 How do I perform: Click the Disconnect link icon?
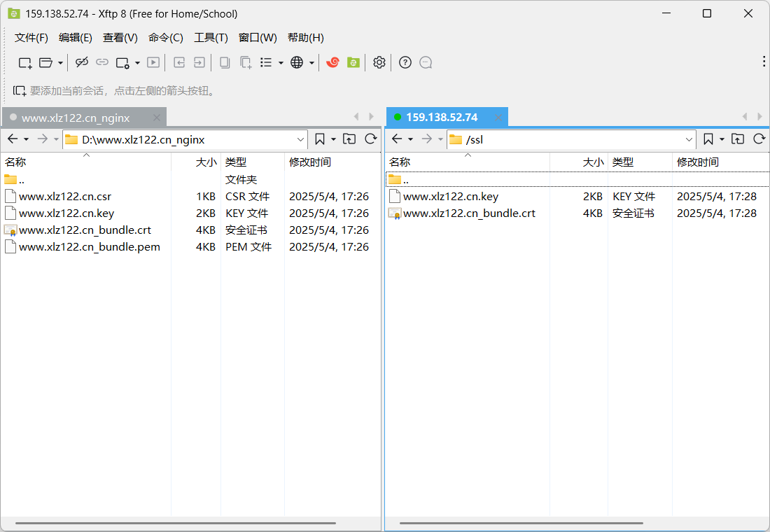(x=81, y=62)
